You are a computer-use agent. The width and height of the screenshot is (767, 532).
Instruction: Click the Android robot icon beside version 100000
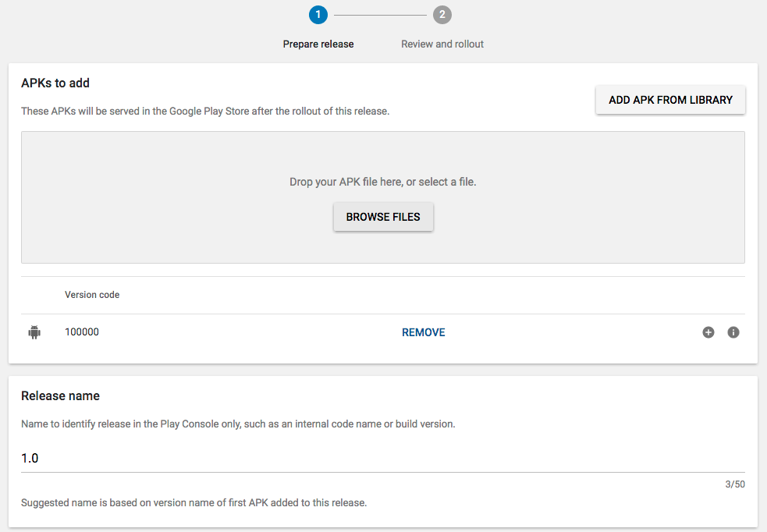pos(34,332)
